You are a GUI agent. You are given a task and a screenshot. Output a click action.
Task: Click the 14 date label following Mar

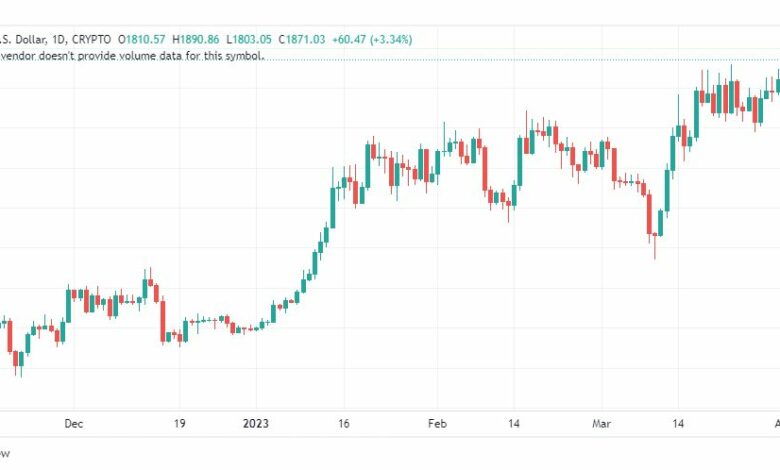(678, 424)
